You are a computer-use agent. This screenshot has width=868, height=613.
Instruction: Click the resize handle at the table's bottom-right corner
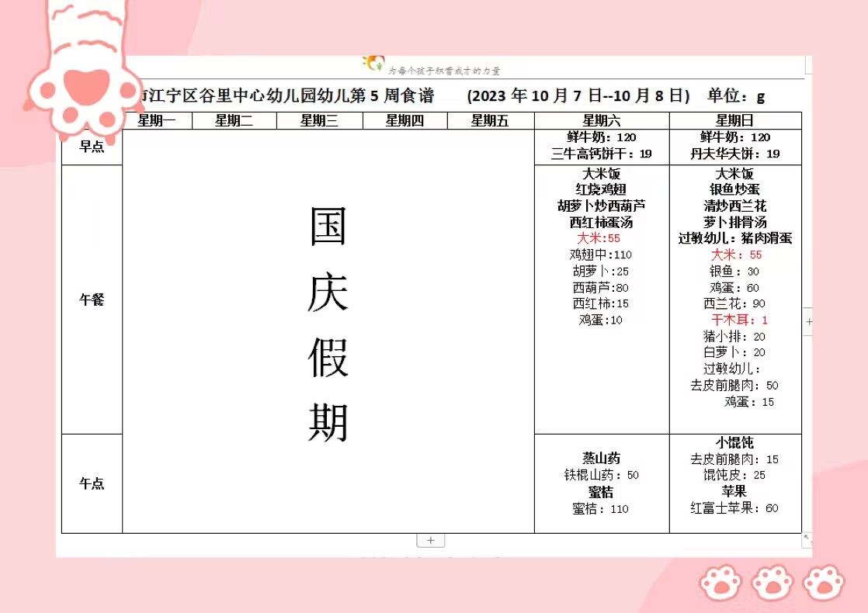[807, 539]
